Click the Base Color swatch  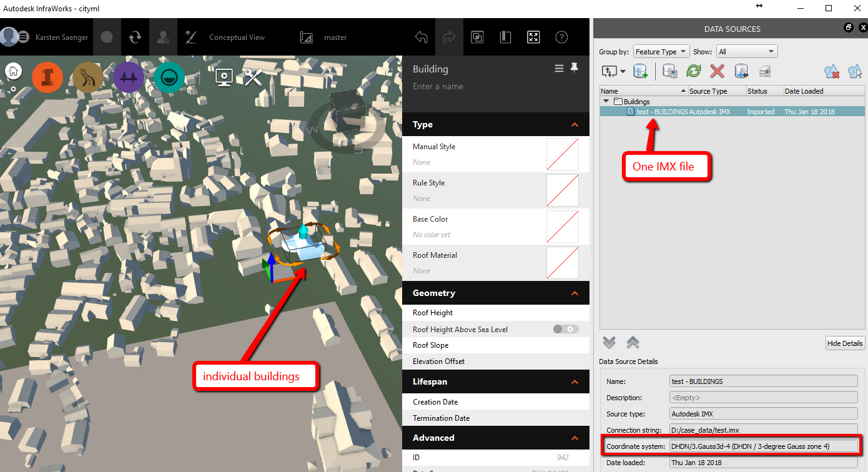click(562, 227)
